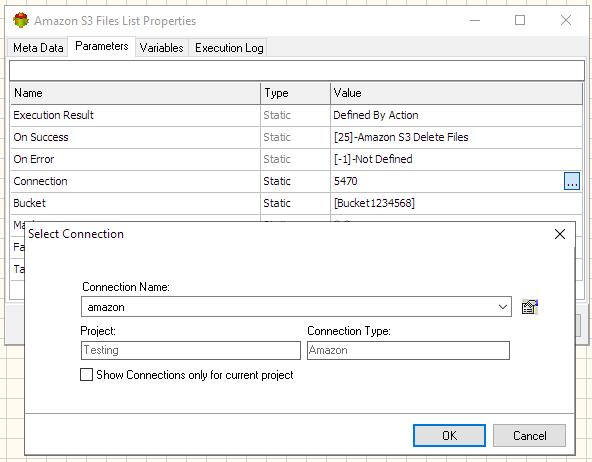Click the Static type in Execution Result row
Viewport: 592px width, 462px height.
pos(277,115)
